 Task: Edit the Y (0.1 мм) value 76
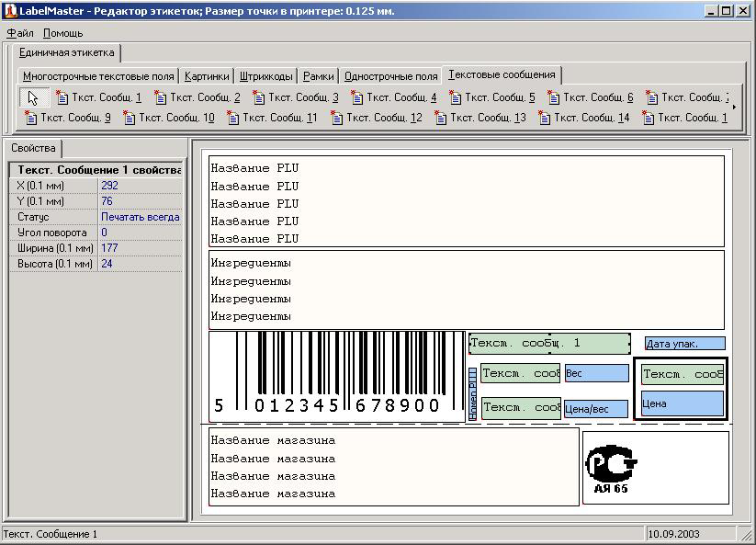[141, 201]
